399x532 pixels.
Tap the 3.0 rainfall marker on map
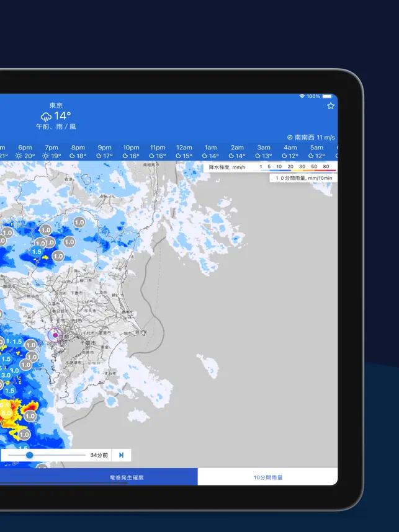pos(6,375)
